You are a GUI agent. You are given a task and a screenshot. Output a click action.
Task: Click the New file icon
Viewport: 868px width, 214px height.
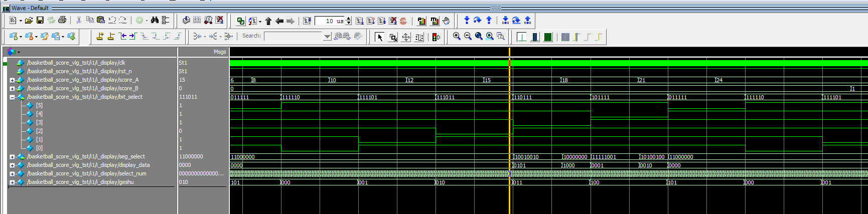pyautogui.click(x=13, y=21)
